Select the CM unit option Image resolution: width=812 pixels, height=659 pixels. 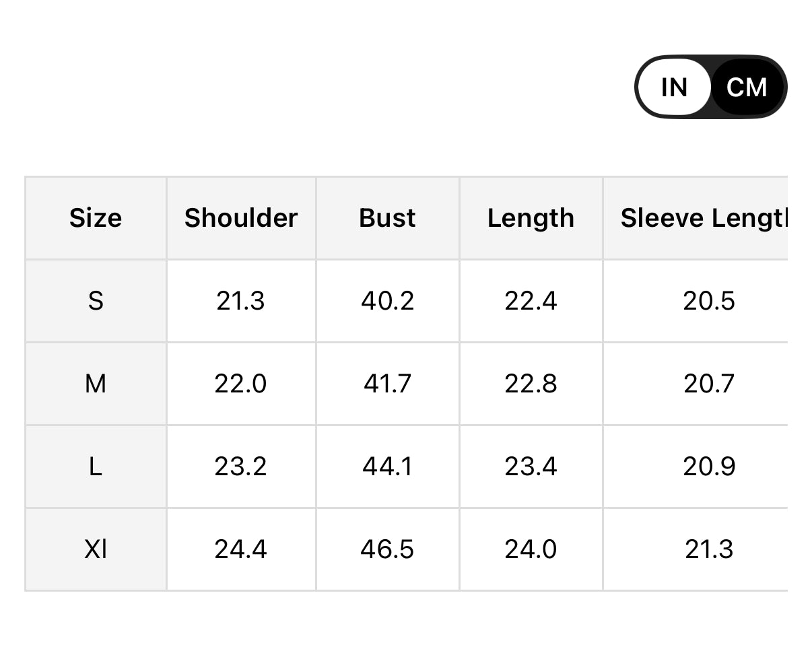click(747, 88)
